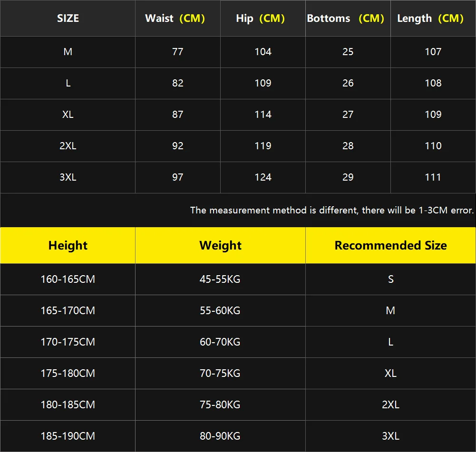Select length value 107
This screenshot has width=476, height=452.
[433, 52]
